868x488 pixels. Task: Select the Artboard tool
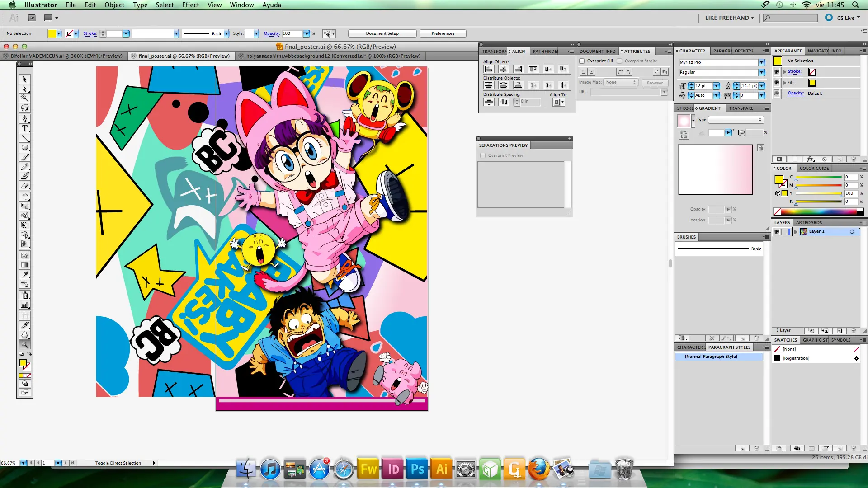[25, 316]
